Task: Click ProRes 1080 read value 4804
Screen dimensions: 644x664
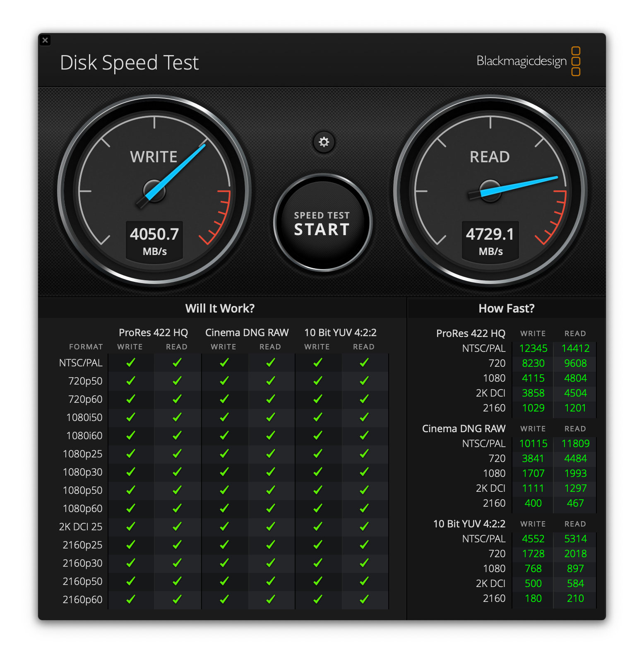Action: [575, 378]
